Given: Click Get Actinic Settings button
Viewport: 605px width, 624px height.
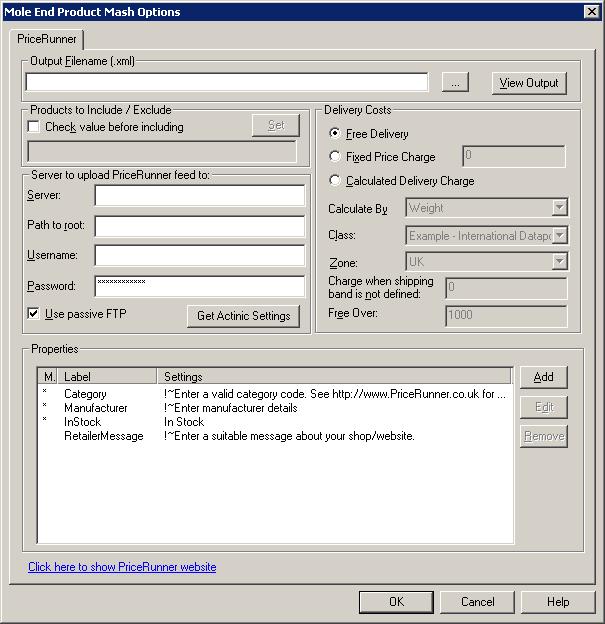Looking at the screenshot, I should tap(244, 316).
